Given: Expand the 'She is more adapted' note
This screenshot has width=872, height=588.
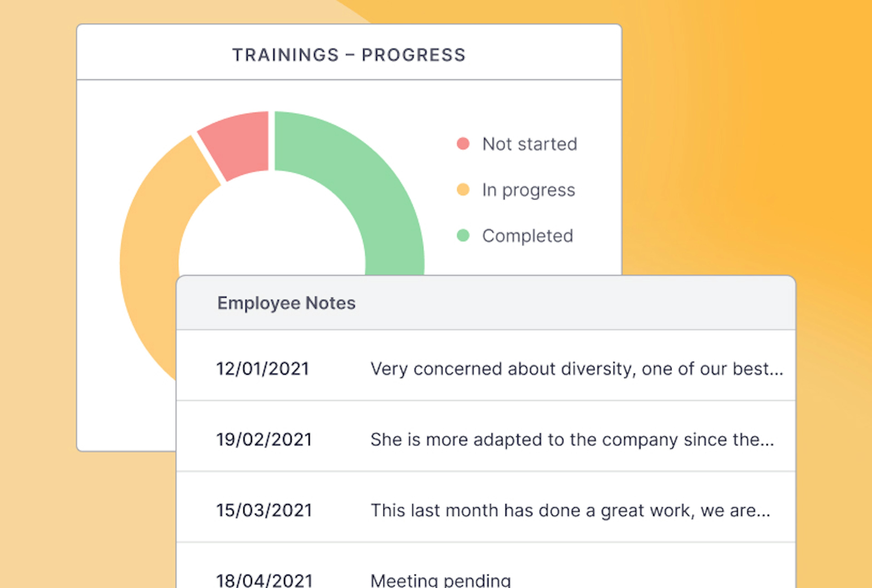Looking at the screenshot, I should pos(572,440).
